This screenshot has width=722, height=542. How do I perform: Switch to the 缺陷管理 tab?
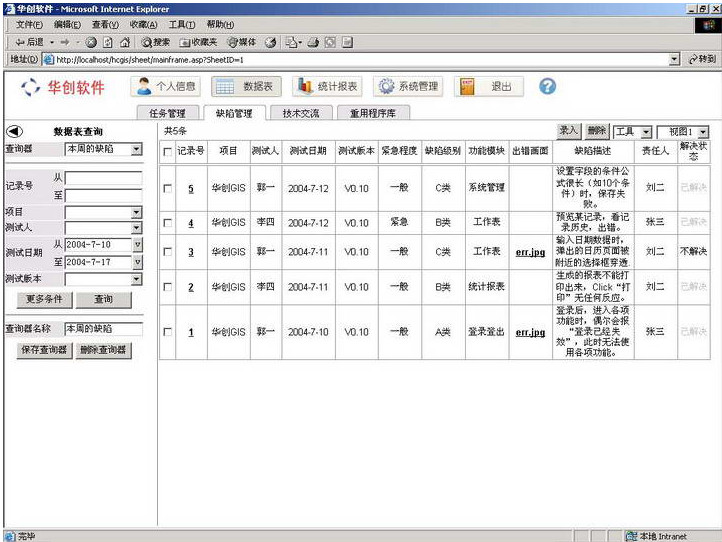(234, 113)
